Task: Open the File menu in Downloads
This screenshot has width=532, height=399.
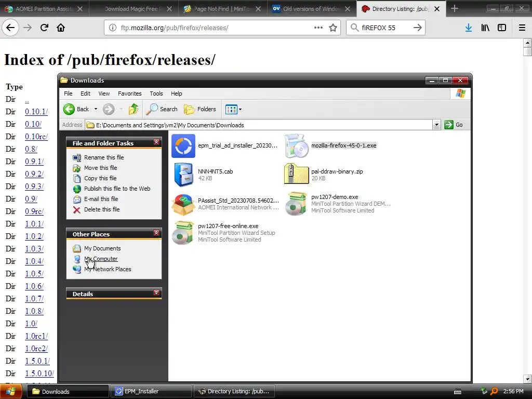Action: coord(68,94)
